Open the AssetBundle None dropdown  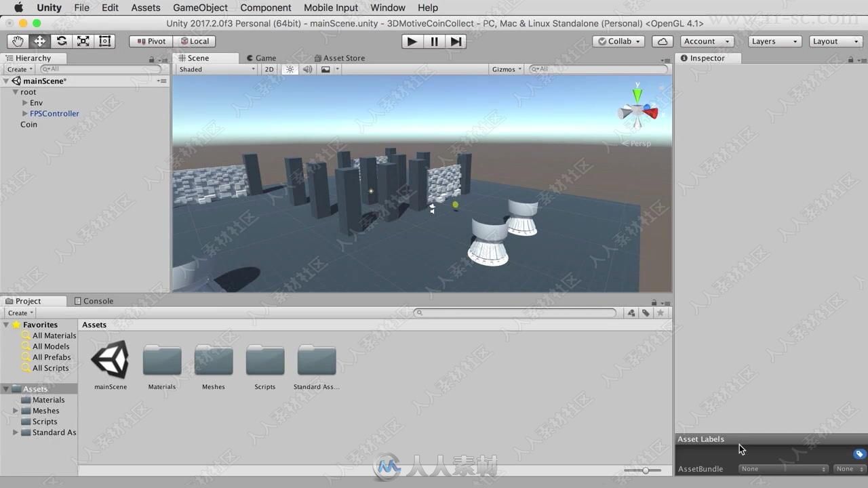point(784,469)
